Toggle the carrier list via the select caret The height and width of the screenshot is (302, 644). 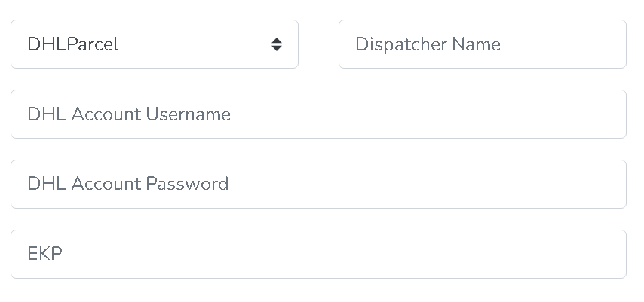point(277,44)
